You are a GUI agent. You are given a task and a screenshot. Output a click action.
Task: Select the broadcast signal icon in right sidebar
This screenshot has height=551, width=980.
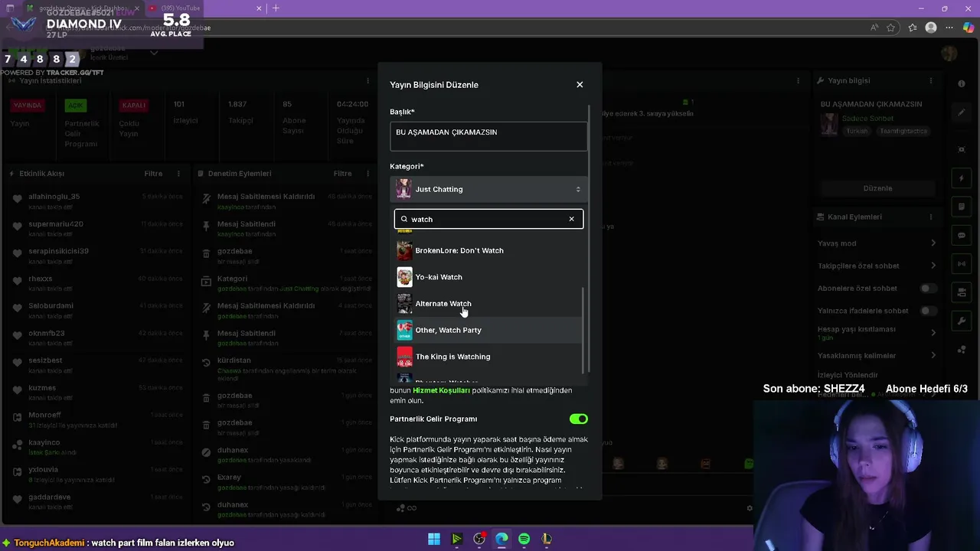(962, 264)
